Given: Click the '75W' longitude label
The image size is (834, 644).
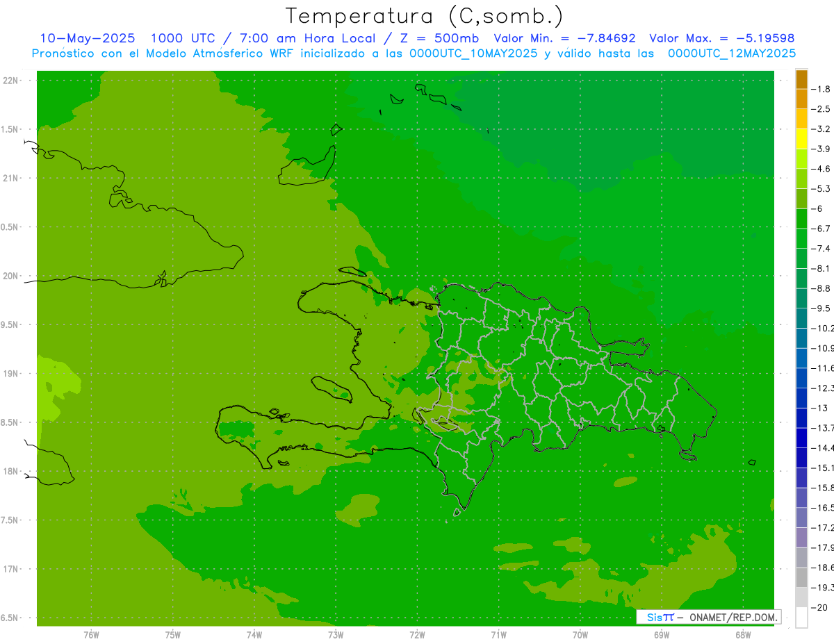Looking at the screenshot, I should tap(172, 635).
